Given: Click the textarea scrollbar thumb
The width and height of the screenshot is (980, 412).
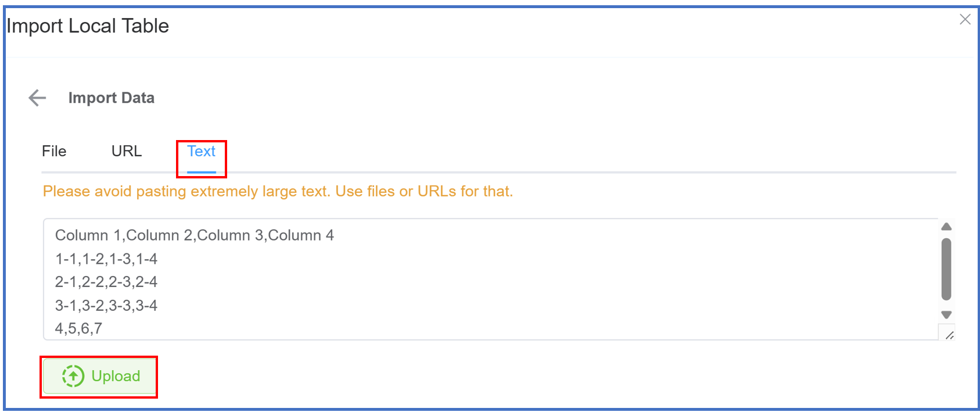Looking at the screenshot, I should point(946,268).
